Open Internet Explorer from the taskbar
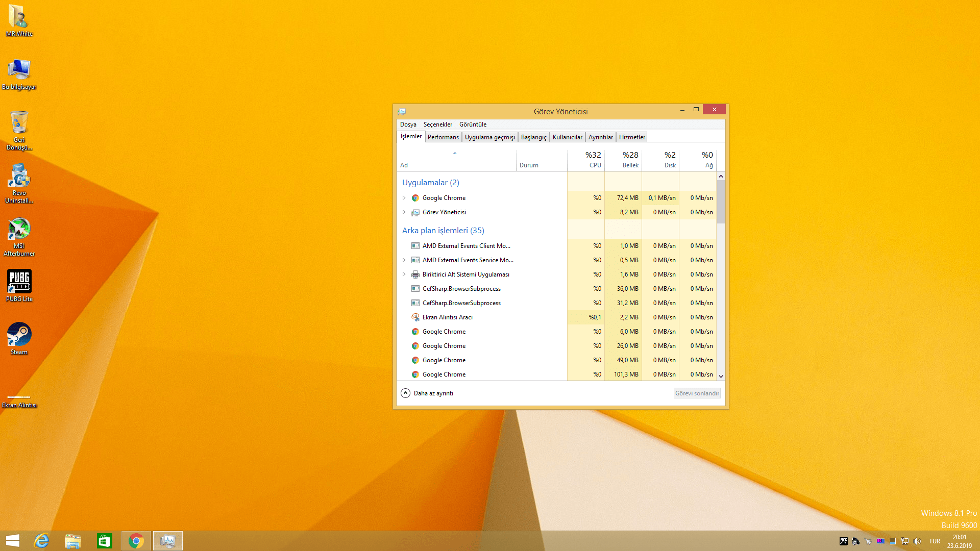 (41, 541)
